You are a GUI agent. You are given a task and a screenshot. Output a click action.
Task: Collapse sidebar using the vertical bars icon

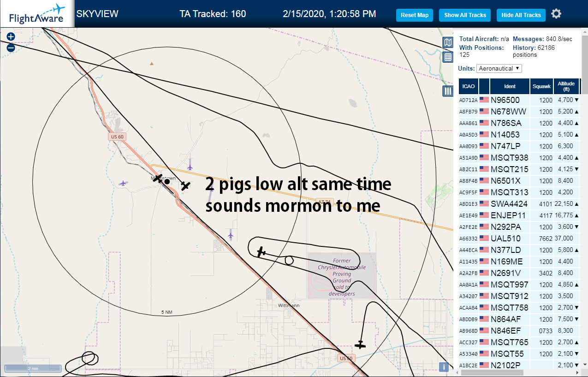[x=447, y=91]
